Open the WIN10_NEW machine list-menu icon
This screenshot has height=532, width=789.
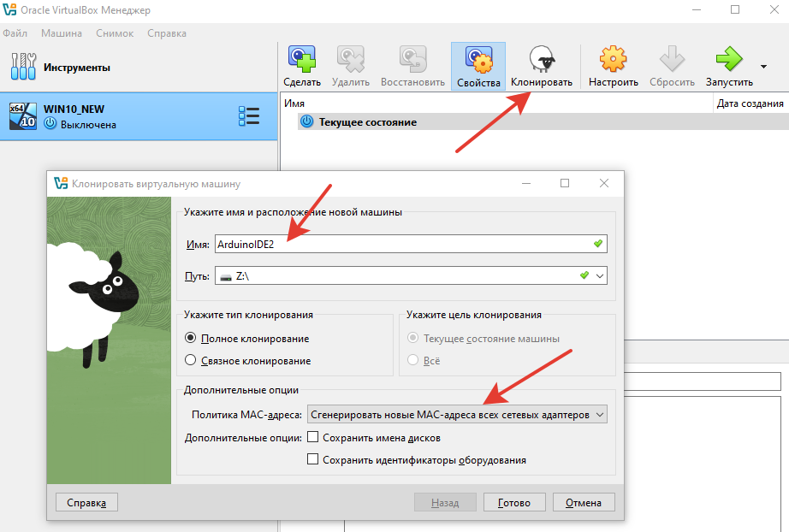(x=249, y=116)
